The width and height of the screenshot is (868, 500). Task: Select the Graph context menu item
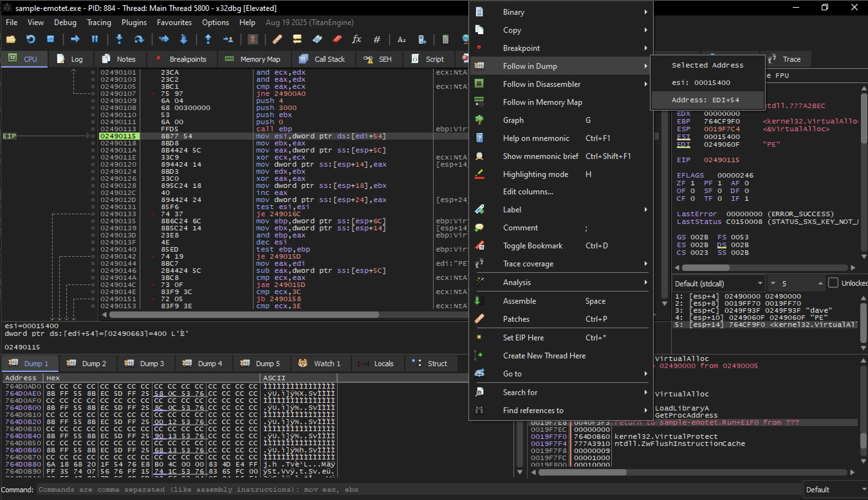coord(561,120)
